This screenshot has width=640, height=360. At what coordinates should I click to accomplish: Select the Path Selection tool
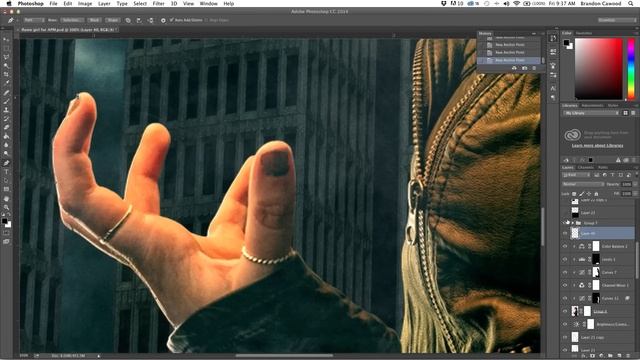pos(6,180)
